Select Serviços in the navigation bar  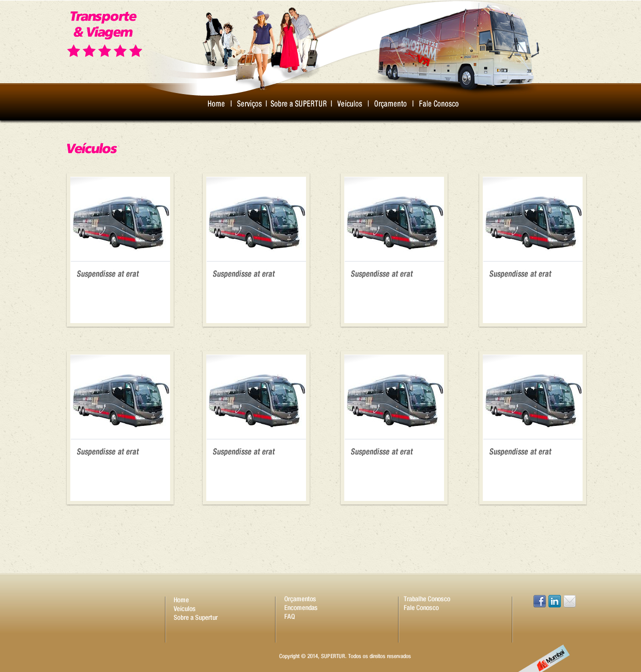click(249, 104)
